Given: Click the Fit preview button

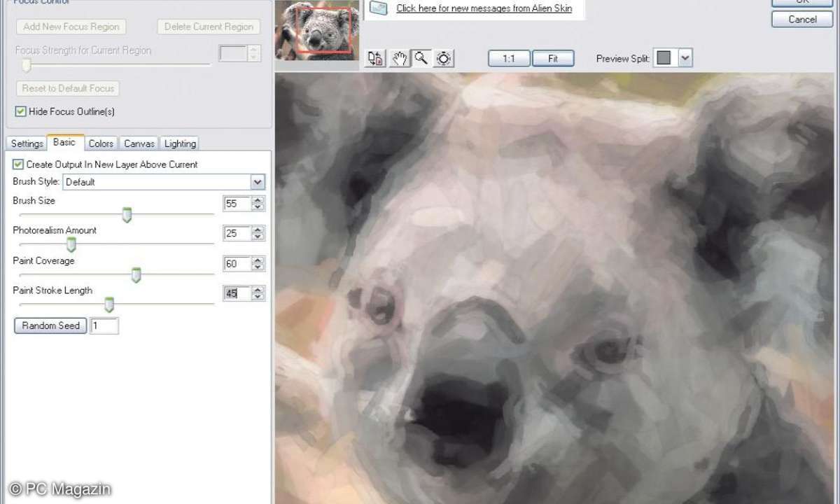Looking at the screenshot, I should [553, 59].
